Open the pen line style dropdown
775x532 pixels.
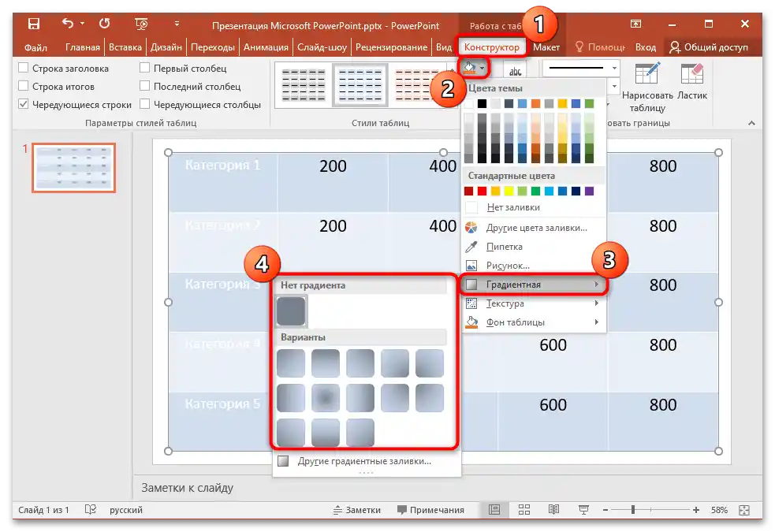click(x=613, y=68)
